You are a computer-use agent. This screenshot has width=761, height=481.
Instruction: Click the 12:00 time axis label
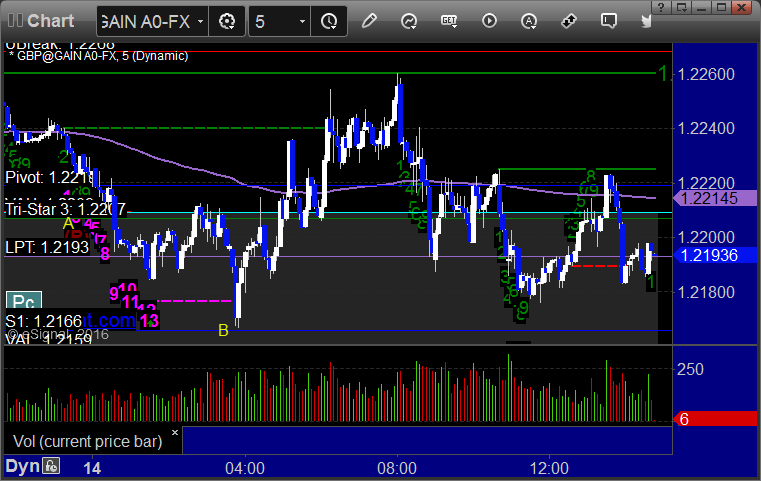(549, 468)
